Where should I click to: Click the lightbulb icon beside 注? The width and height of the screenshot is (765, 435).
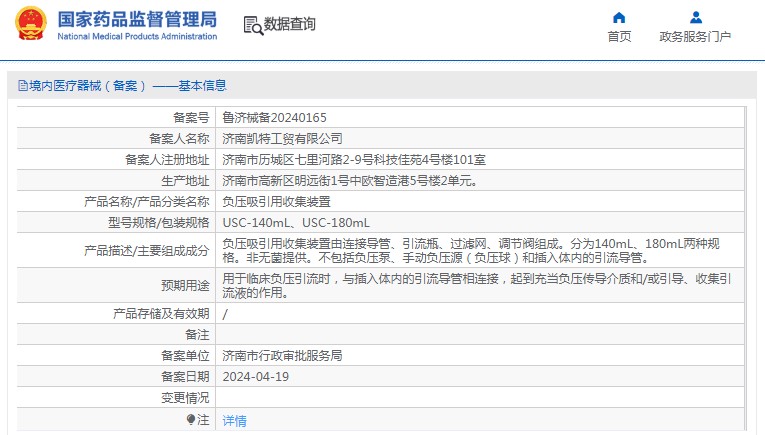pos(190,420)
